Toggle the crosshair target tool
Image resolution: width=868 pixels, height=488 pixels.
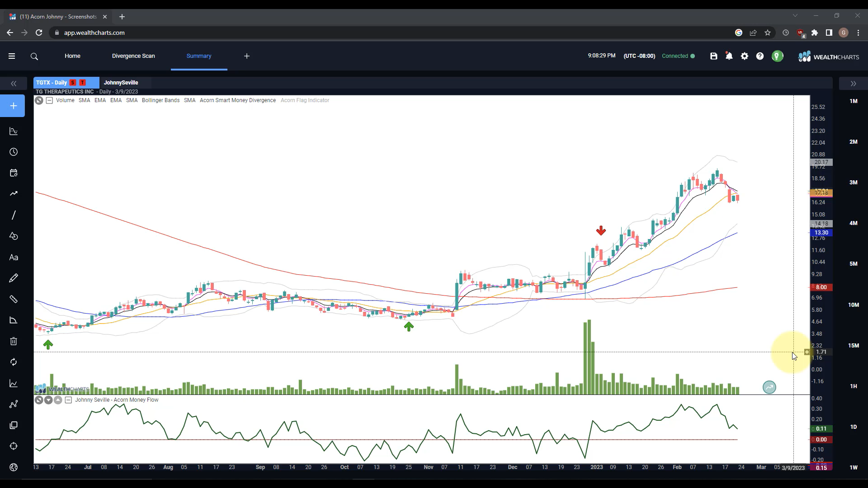[x=14, y=446]
